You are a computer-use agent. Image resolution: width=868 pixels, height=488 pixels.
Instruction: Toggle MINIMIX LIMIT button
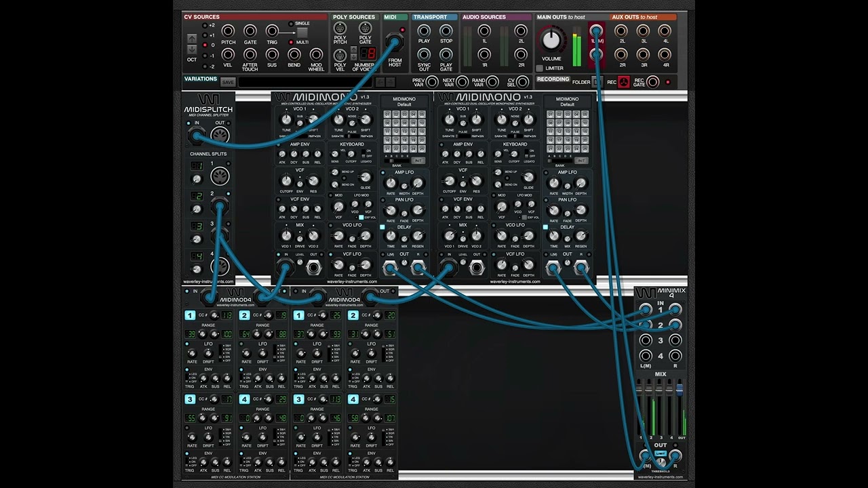coord(660,453)
